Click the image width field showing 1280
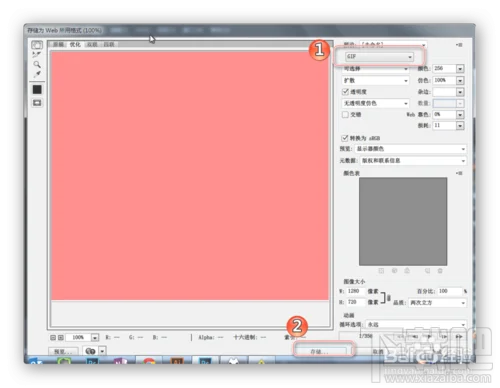The height and width of the screenshot is (388, 500). pos(355,291)
